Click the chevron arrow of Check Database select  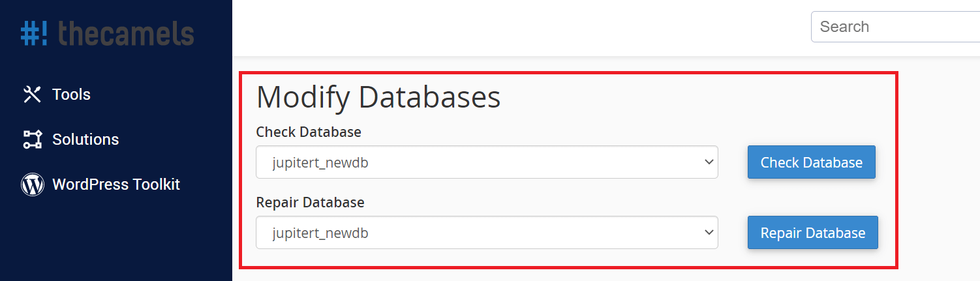[x=709, y=162]
